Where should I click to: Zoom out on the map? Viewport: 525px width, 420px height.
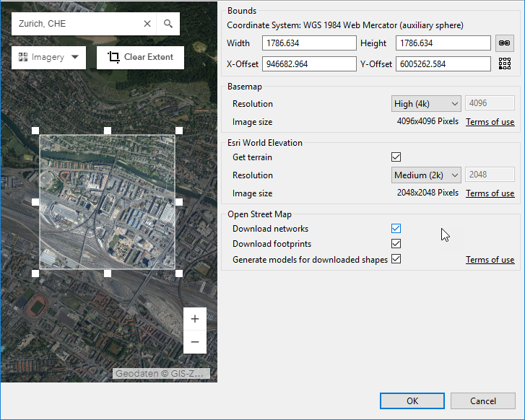195,341
